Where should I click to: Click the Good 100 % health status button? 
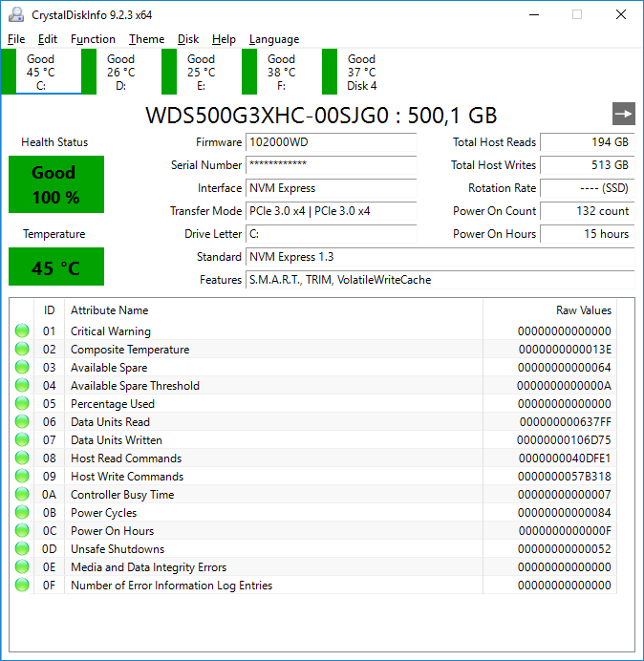pos(56,184)
